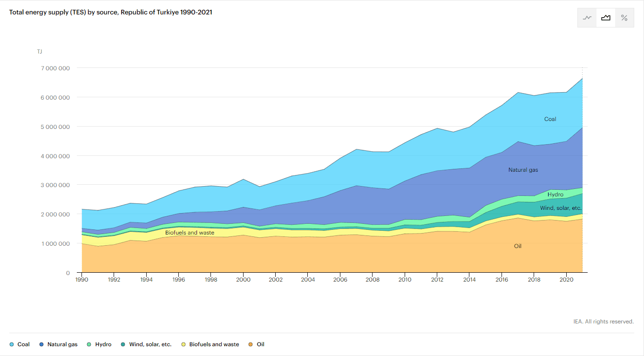Click the Natural gas label on chart area
644x356 pixels.
[523, 170]
